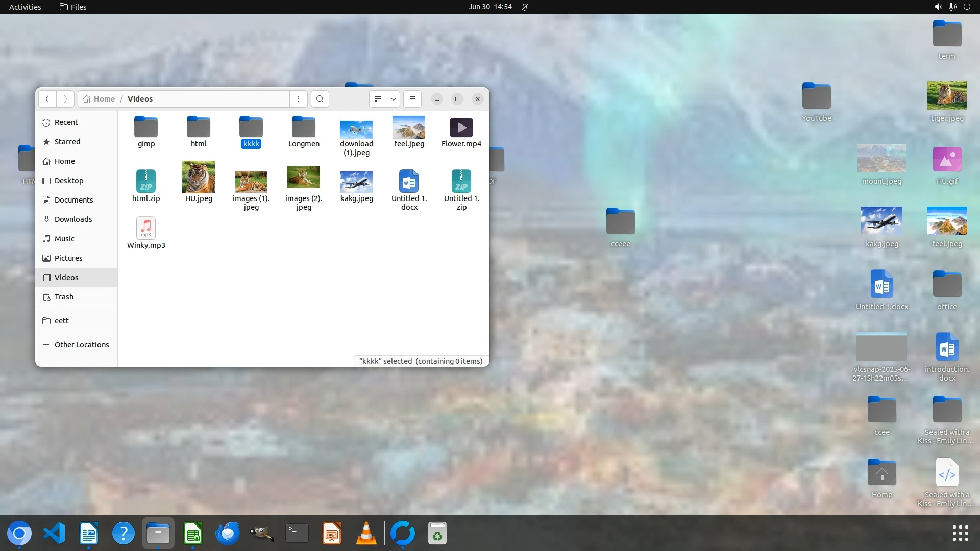The height and width of the screenshot is (551, 980).
Task: Go forward with the right arrow
Action: [x=65, y=99]
